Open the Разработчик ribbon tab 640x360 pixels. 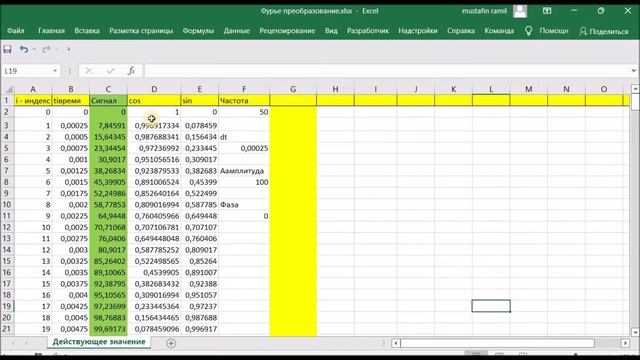pos(368,31)
